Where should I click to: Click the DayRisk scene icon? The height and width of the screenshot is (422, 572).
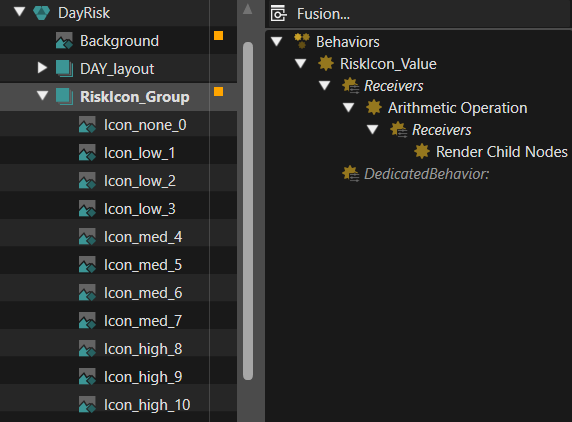[42, 13]
